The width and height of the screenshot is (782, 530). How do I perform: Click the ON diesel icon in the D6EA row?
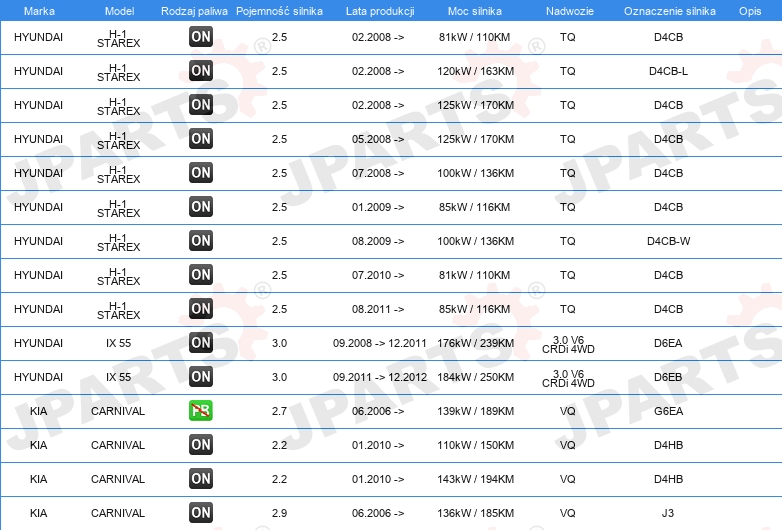pyautogui.click(x=200, y=342)
